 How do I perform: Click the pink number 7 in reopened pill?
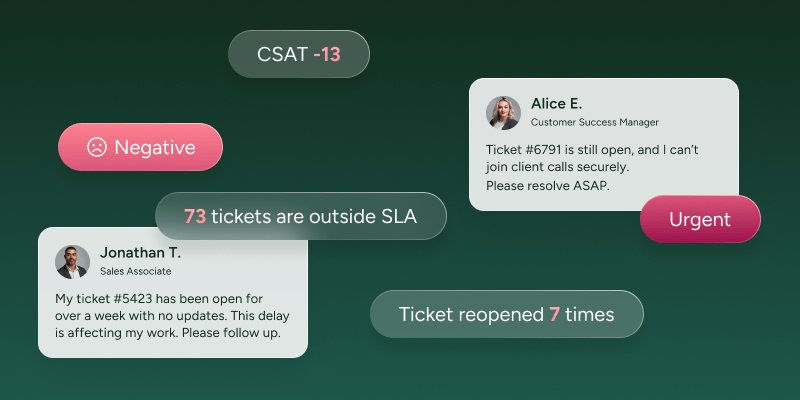[x=555, y=314]
